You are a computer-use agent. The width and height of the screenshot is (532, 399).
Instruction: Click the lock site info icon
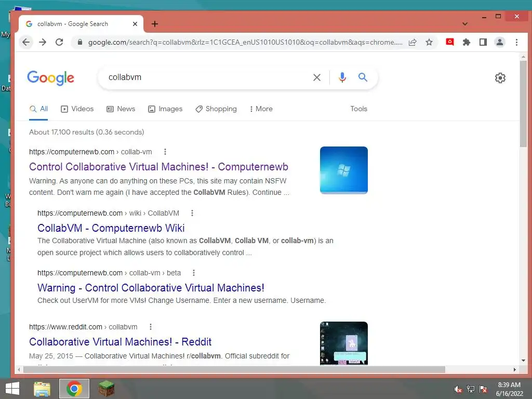tap(79, 42)
